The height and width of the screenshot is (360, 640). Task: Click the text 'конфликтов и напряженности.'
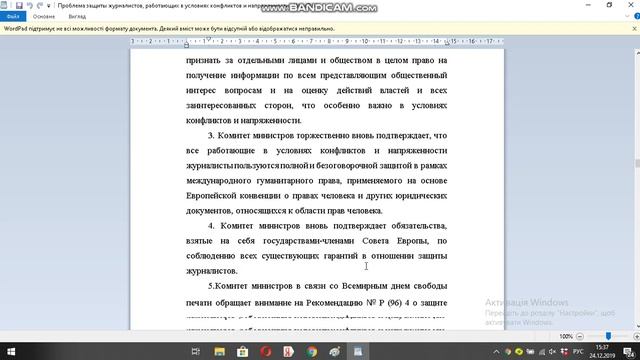(244, 120)
